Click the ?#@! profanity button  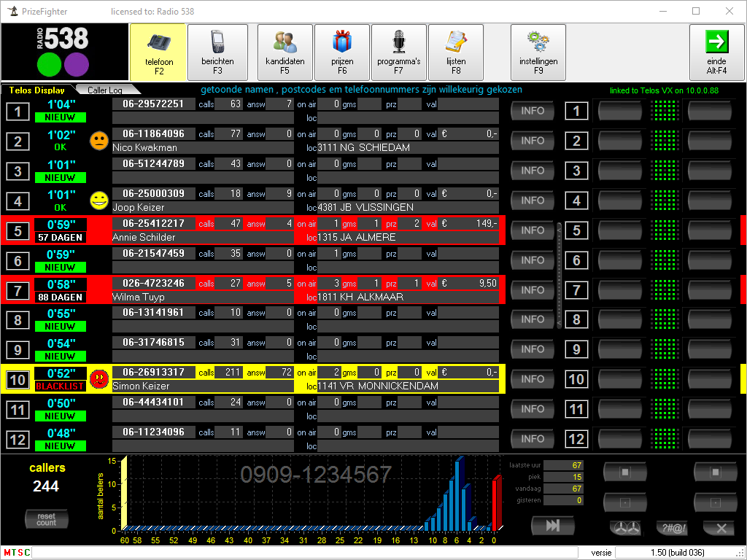pyautogui.click(x=672, y=529)
